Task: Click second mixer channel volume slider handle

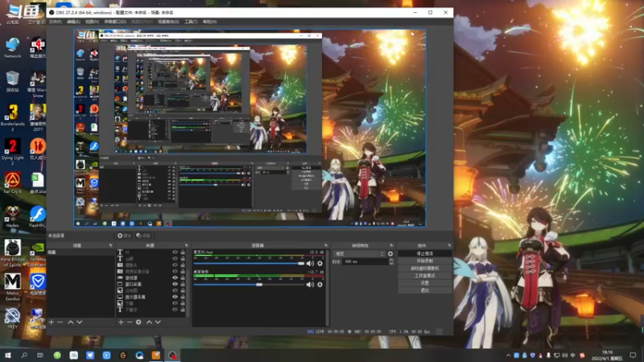Action: point(259,285)
